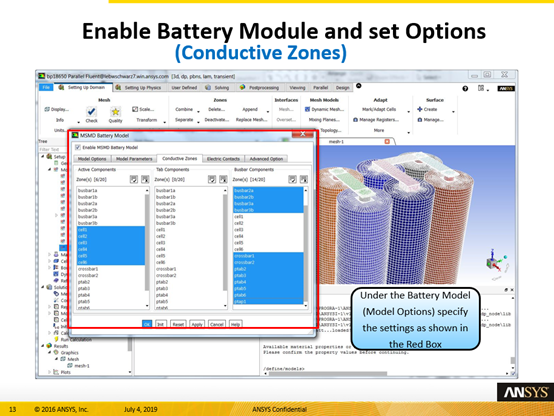Select all zones in Tab Components
Image resolution: width=554 pixels, height=416 pixels.
[x=212, y=179]
